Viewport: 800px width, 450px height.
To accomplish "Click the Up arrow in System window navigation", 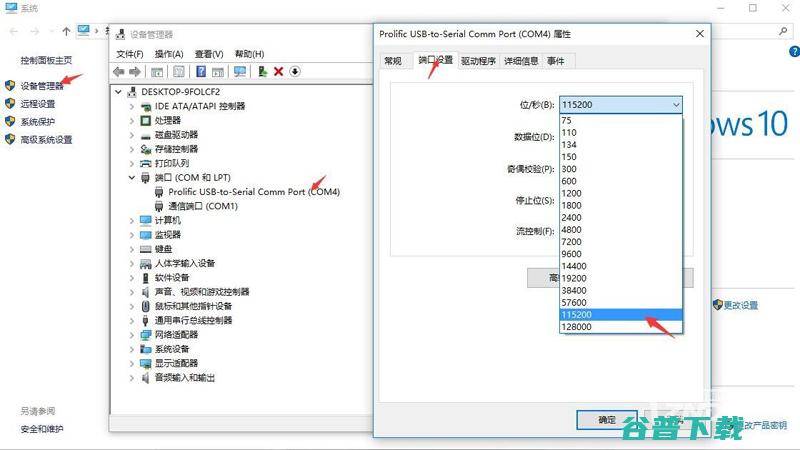I will pos(66,32).
